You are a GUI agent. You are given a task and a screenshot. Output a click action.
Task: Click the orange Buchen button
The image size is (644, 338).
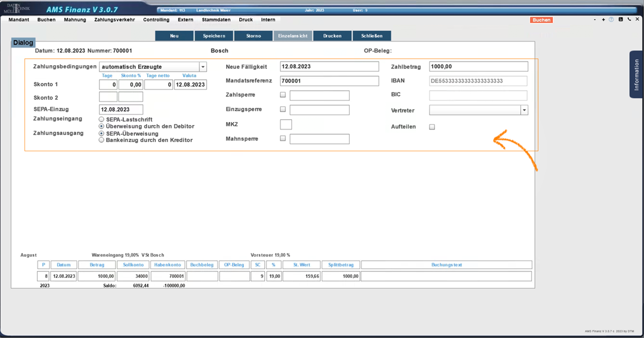pyautogui.click(x=541, y=20)
